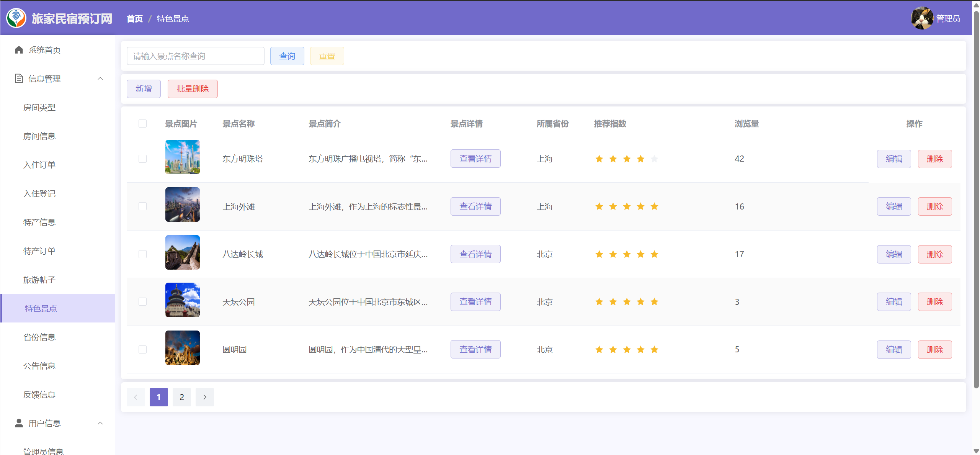Click the user icon beside 用户信息

click(19, 423)
